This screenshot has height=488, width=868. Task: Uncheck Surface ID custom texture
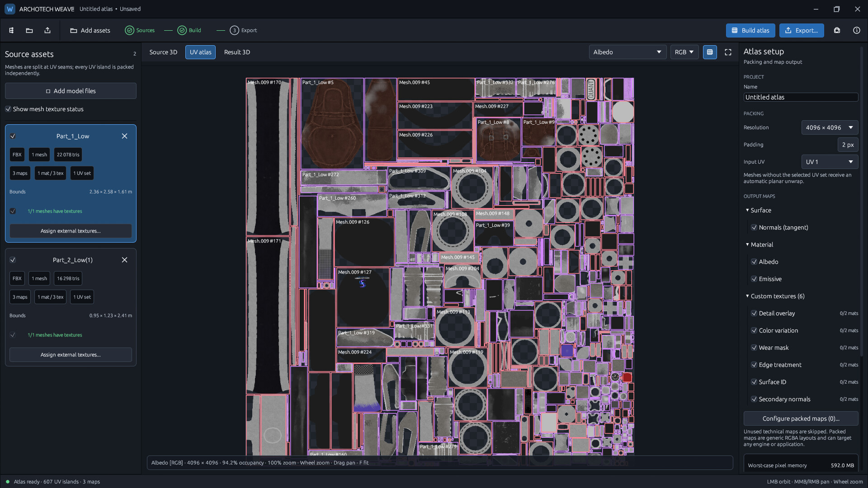click(754, 382)
